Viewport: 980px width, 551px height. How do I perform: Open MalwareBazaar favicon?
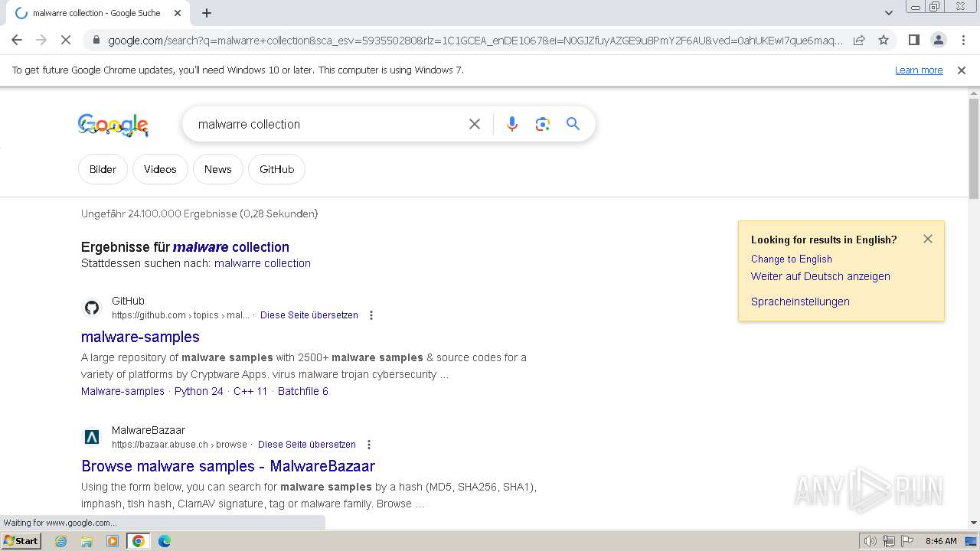coord(92,437)
